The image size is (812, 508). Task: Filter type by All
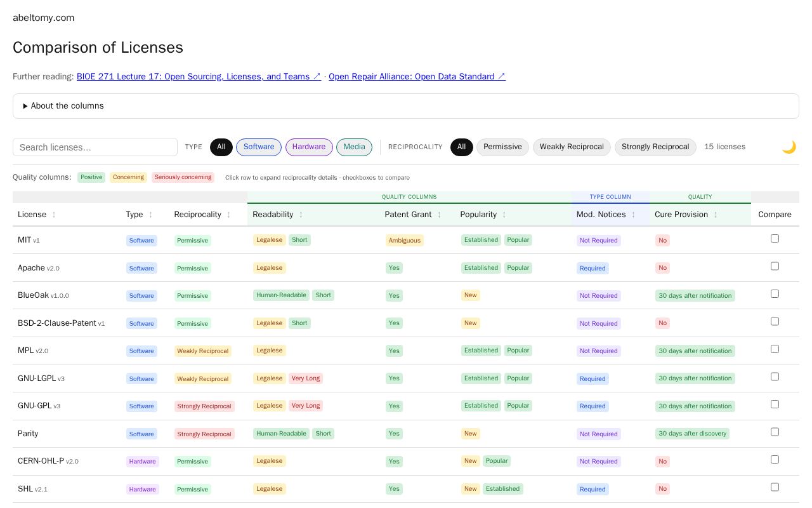click(x=221, y=147)
